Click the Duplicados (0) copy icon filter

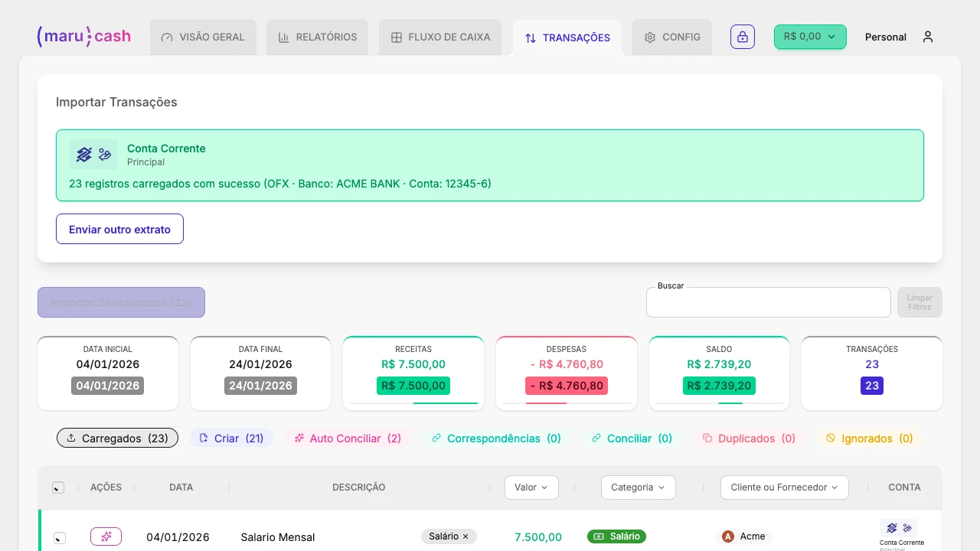pyautogui.click(x=749, y=438)
